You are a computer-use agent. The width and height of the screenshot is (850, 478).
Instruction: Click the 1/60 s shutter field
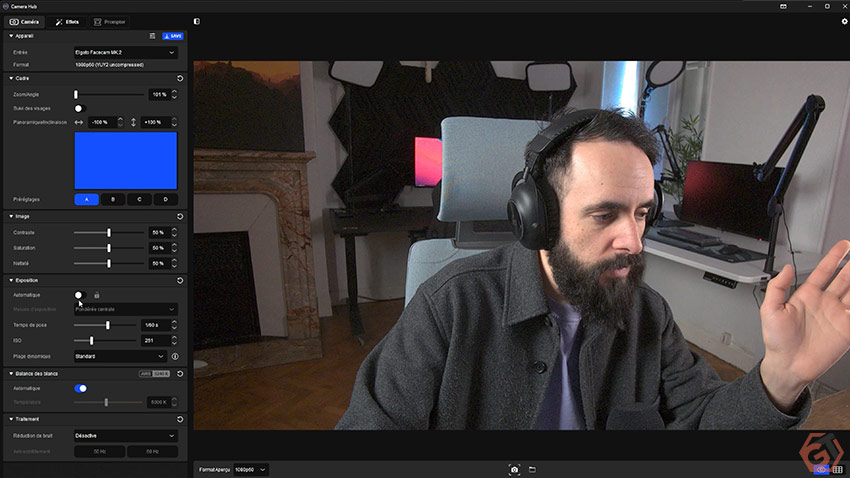(155, 325)
